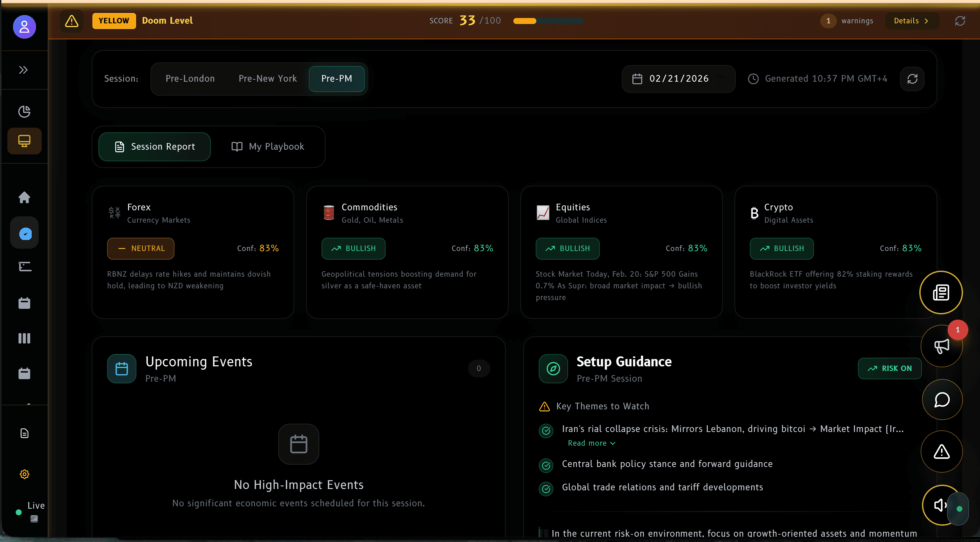Switch to the My Playbook tab
This screenshot has height=542, width=980.
coord(268,146)
